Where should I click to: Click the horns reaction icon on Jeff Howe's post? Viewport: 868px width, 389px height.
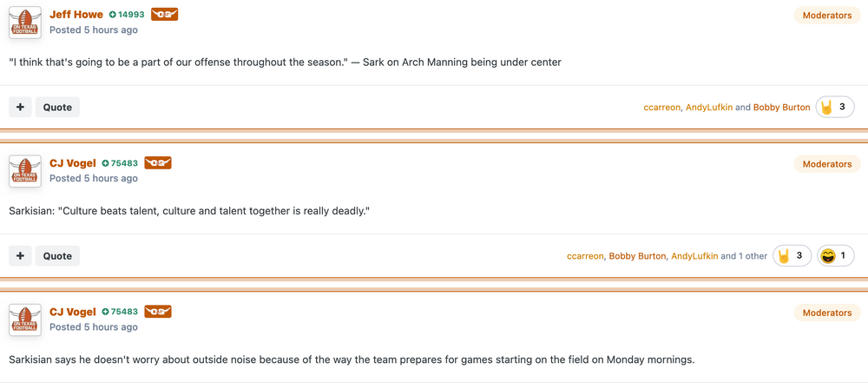(x=827, y=108)
